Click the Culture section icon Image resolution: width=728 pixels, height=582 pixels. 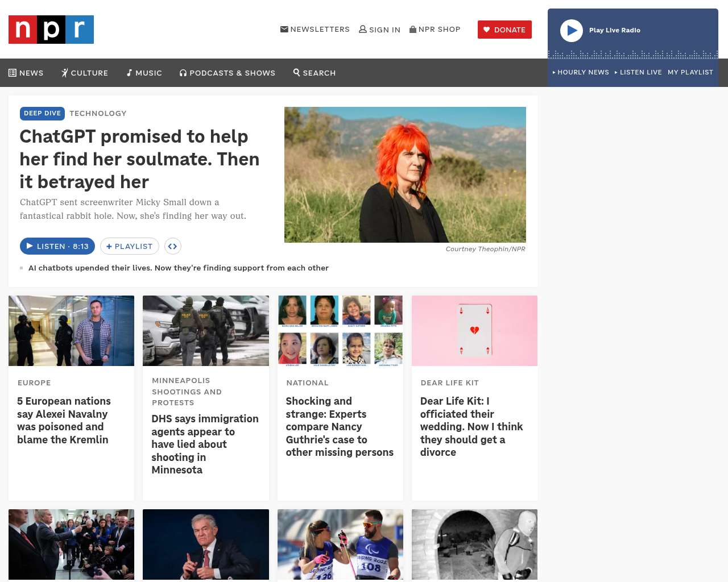point(65,73)
